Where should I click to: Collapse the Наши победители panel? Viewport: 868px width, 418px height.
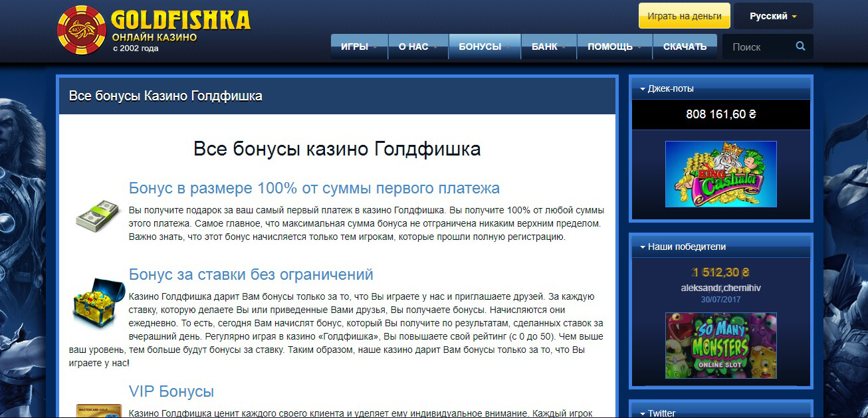pos(720,247)
